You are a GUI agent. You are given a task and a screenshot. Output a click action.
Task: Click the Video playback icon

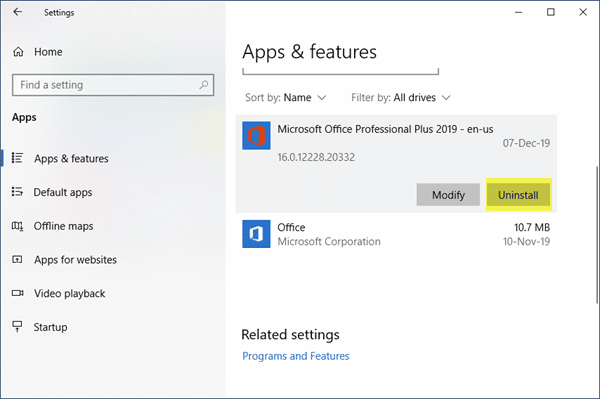coord(17,293)
